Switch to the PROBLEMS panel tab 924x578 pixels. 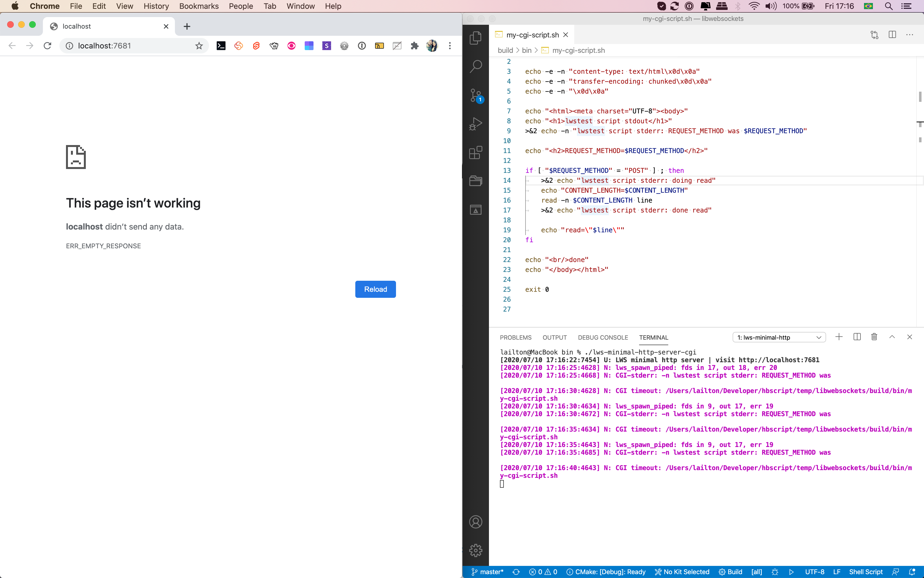(x=515, y=337)
